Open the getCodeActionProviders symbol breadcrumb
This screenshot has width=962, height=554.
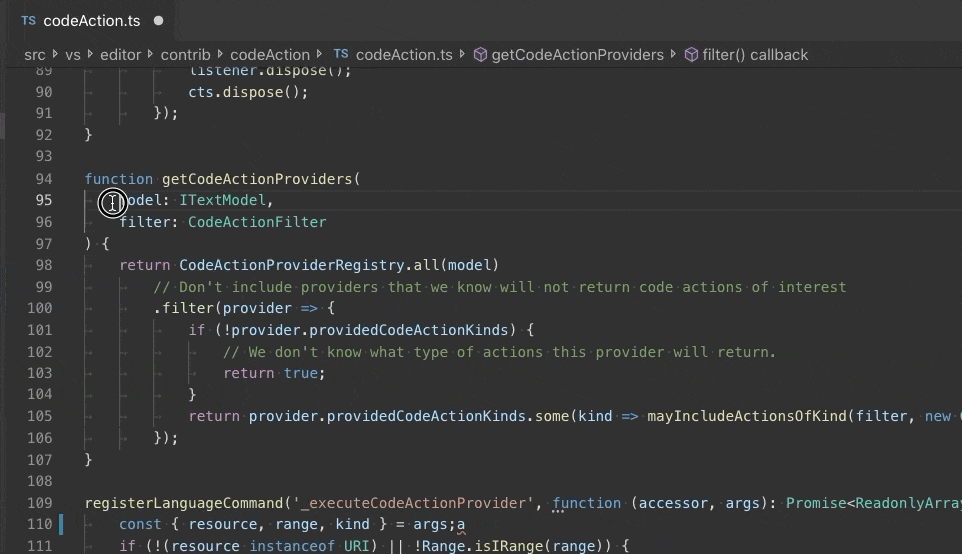577,55
